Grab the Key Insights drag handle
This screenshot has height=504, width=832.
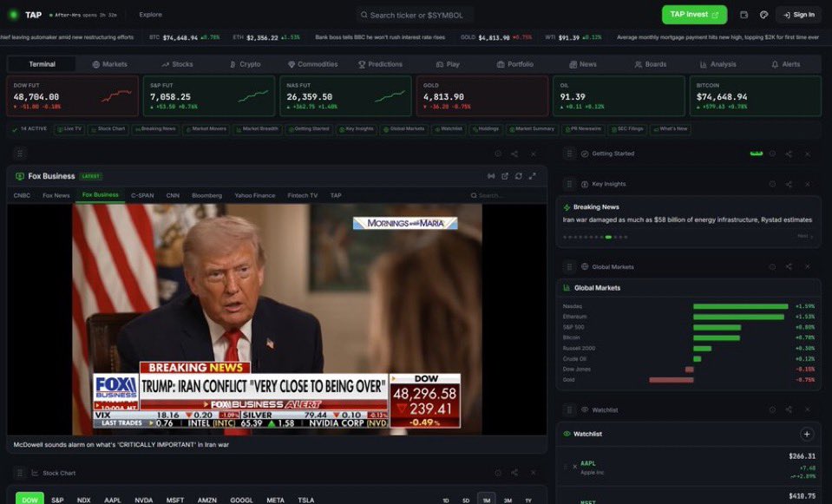point(569,184)
